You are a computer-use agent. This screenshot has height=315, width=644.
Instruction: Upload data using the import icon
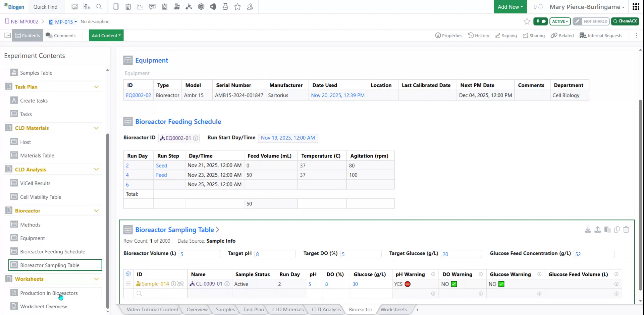click(597, 230)
